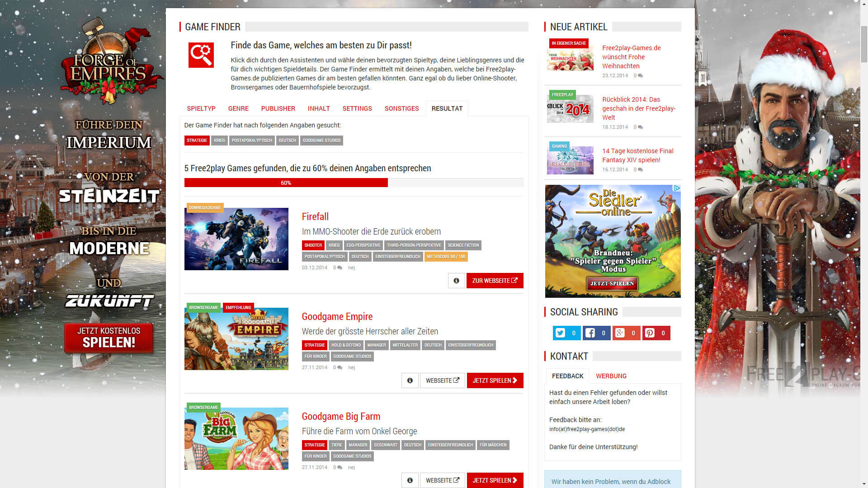This screenshot has width=868, height=488.
Task: Select the Resultat tab
Action: (x=447, y=108)
